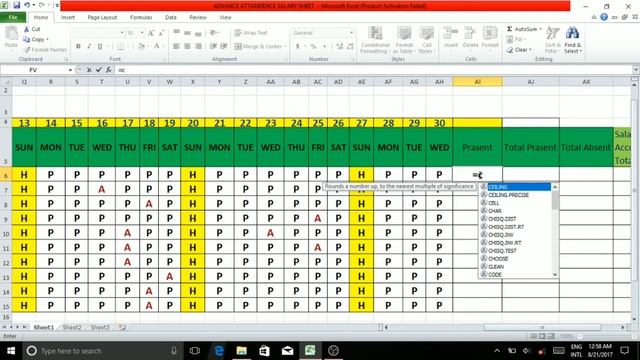Open Format as Table gallery
This screenshot has height=360, width=640.
(404, 39)
